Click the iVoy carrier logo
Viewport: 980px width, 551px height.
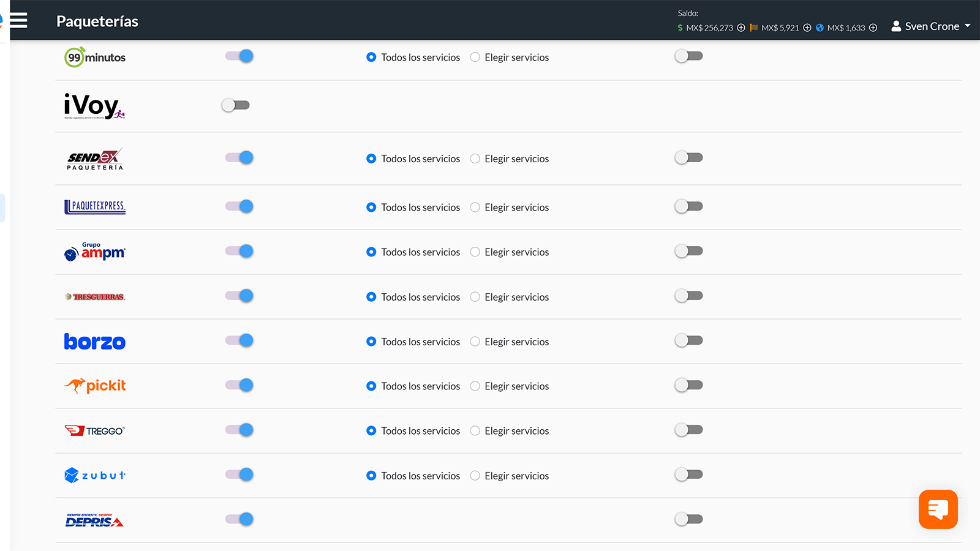point(94,106)
